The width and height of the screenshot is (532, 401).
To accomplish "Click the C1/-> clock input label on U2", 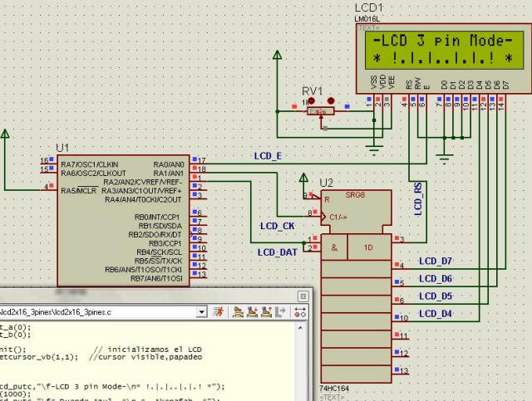I will tap(338, 218).
